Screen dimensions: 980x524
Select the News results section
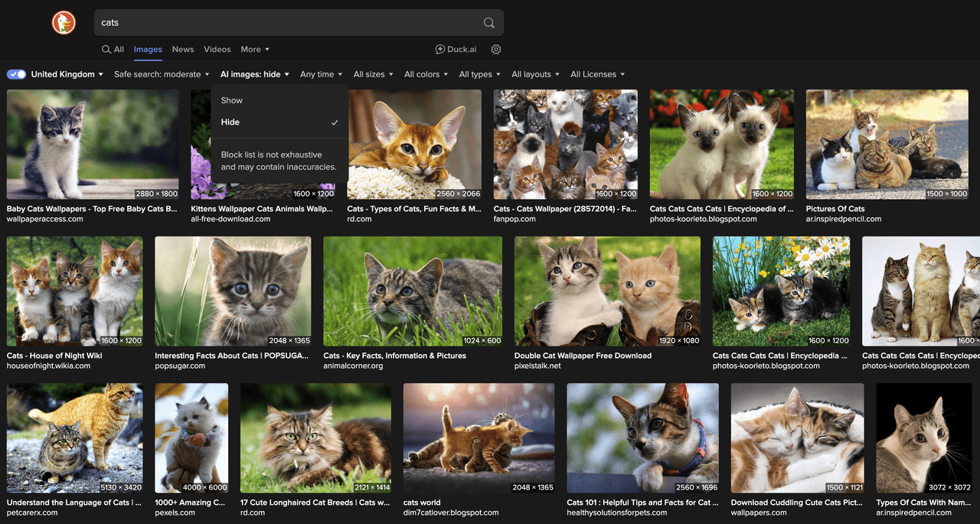pos(182,49)
